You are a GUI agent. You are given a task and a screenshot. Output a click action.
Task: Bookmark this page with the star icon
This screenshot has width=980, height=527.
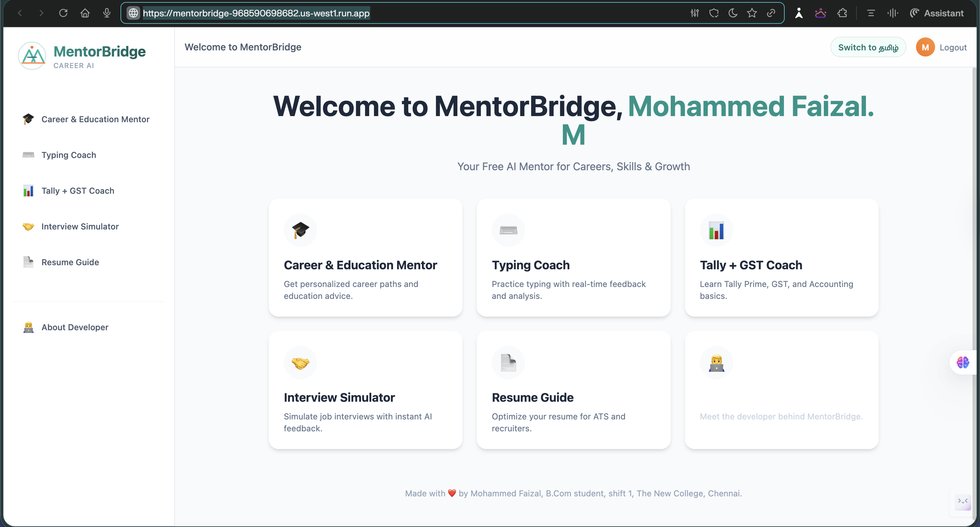click(x=752, y=13)
